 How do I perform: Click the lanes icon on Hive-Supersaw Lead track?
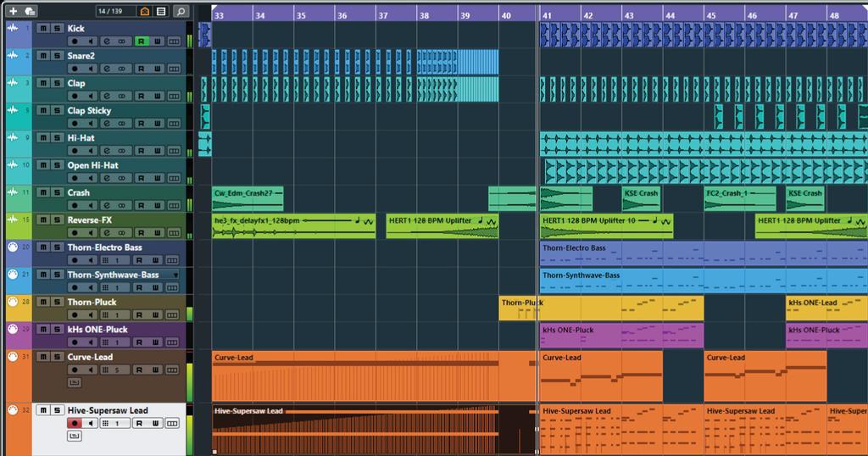coord(172,423)
